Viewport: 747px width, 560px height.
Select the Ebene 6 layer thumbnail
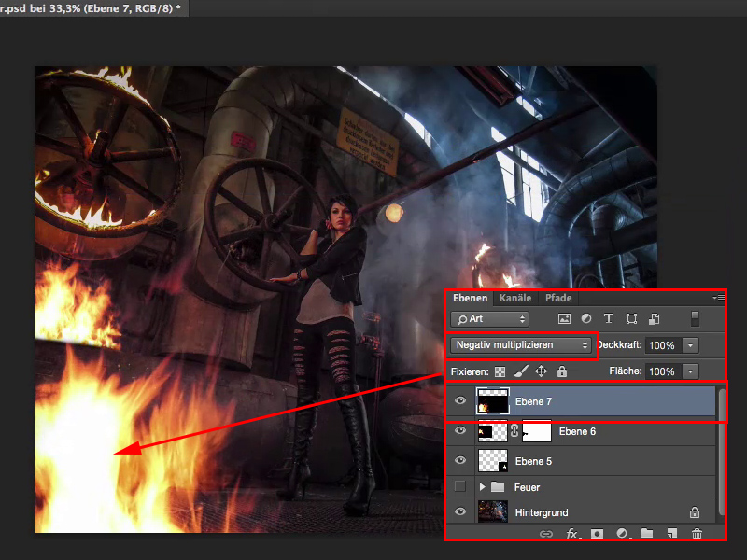click(493, 431)
